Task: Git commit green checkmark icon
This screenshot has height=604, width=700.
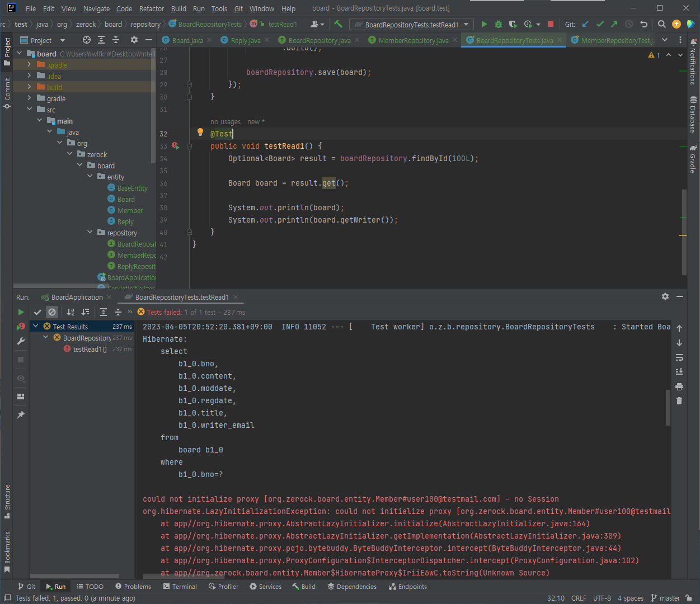Action: point(600,24)
